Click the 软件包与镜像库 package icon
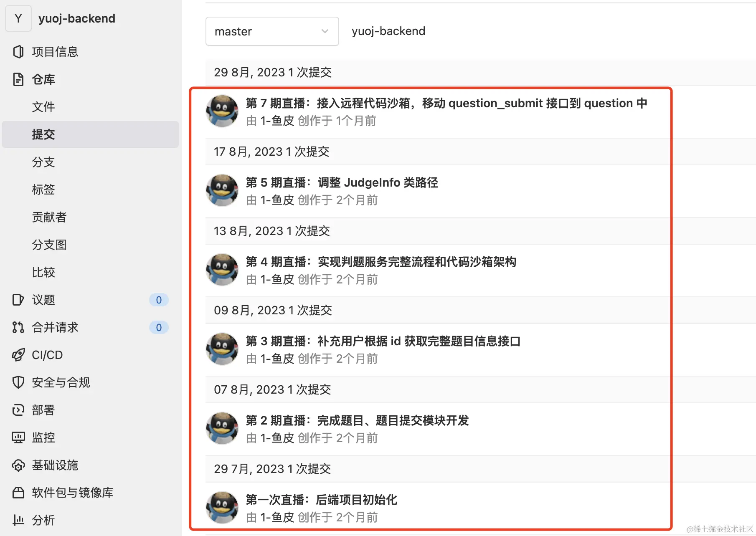The width and height of the screenshot is (756, 536). pos(18,493)
